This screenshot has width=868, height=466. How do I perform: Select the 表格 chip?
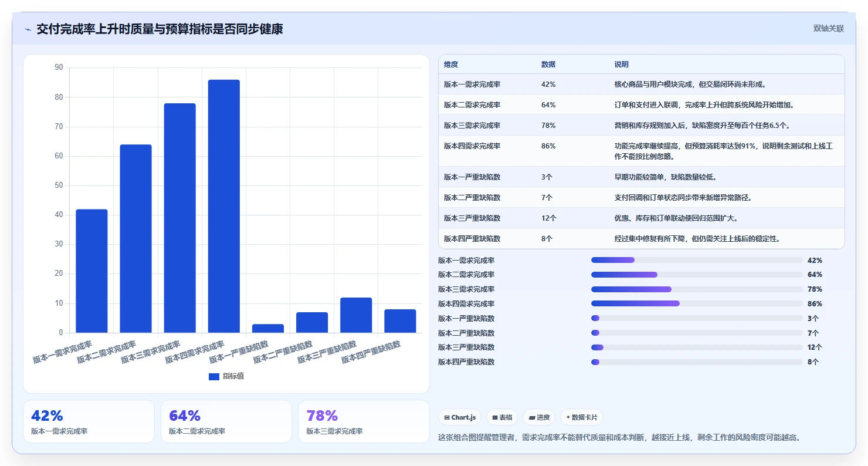[502, 417]
